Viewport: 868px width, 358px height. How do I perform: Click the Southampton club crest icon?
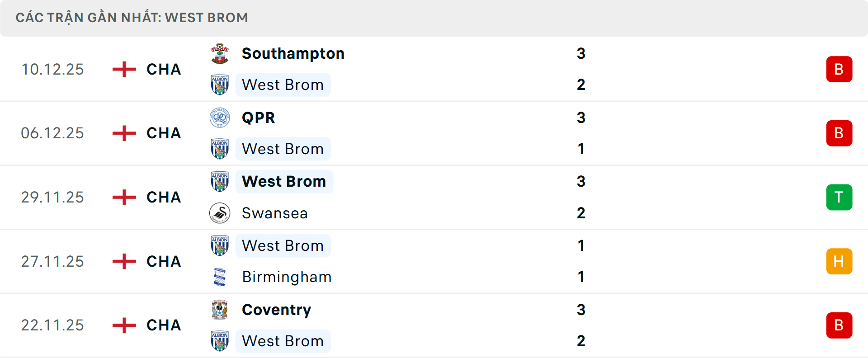[220, 53]
